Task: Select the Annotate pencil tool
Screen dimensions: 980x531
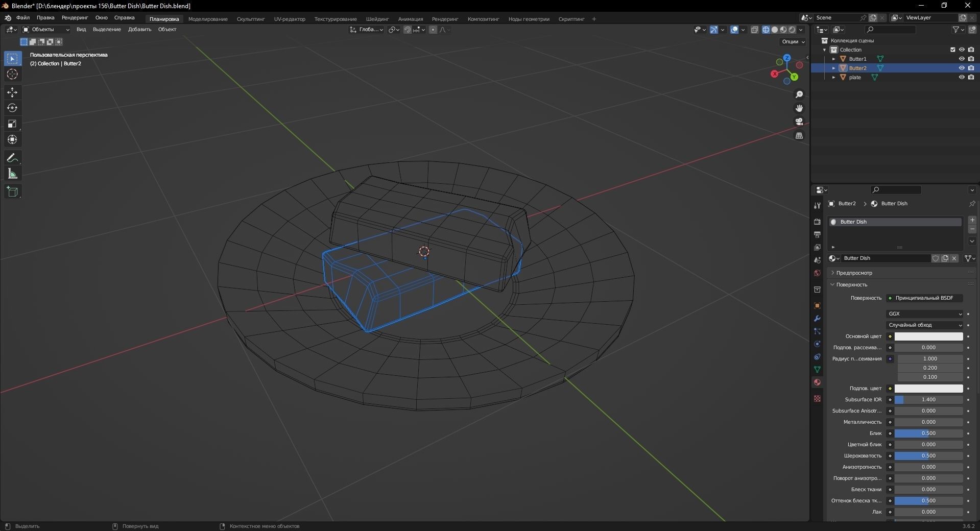Action: [12, 158]
